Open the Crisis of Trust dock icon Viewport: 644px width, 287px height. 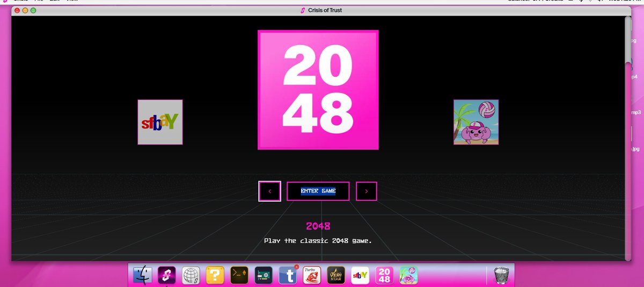[166, 275]
